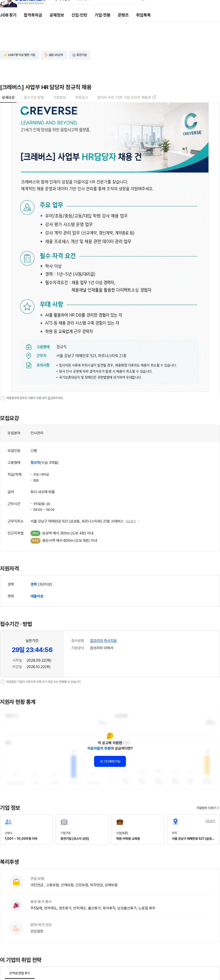The width and height of the screenshot is (220, 980).
Task: Select the 접수기간·방법 tab
Action: [x=34, y=97]
